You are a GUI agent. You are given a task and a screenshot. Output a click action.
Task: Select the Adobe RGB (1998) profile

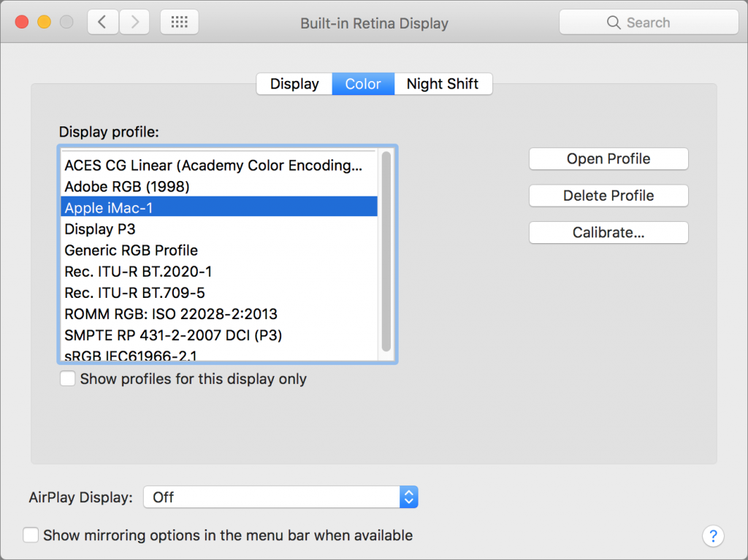(127, 187)
